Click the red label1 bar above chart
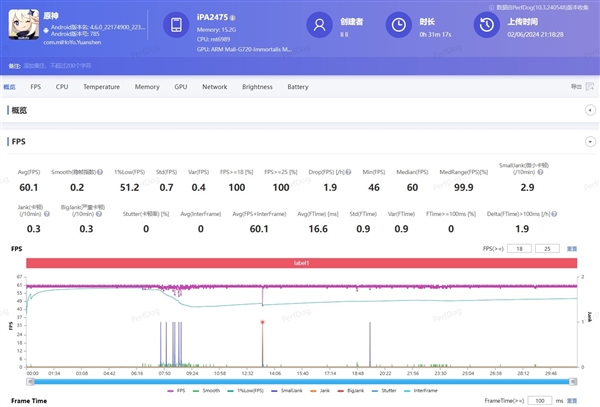This screenshot has height=407, width=600. tap(303, 263)
